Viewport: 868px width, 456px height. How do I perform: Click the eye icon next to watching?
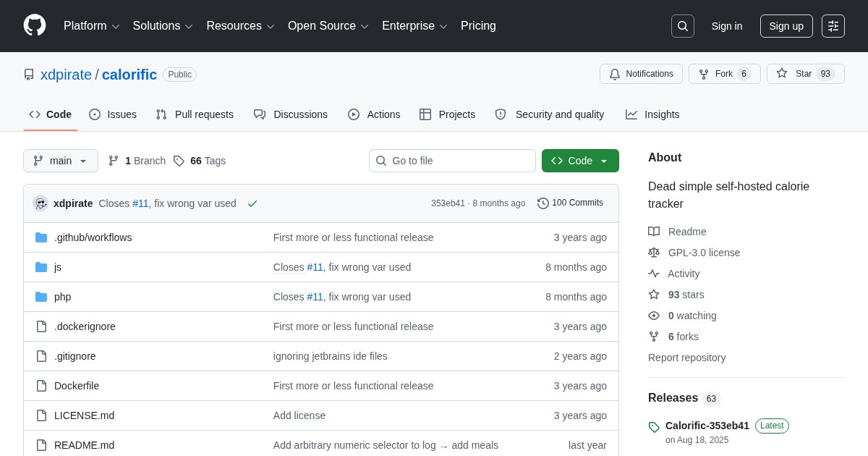click(x=654, y=316)
